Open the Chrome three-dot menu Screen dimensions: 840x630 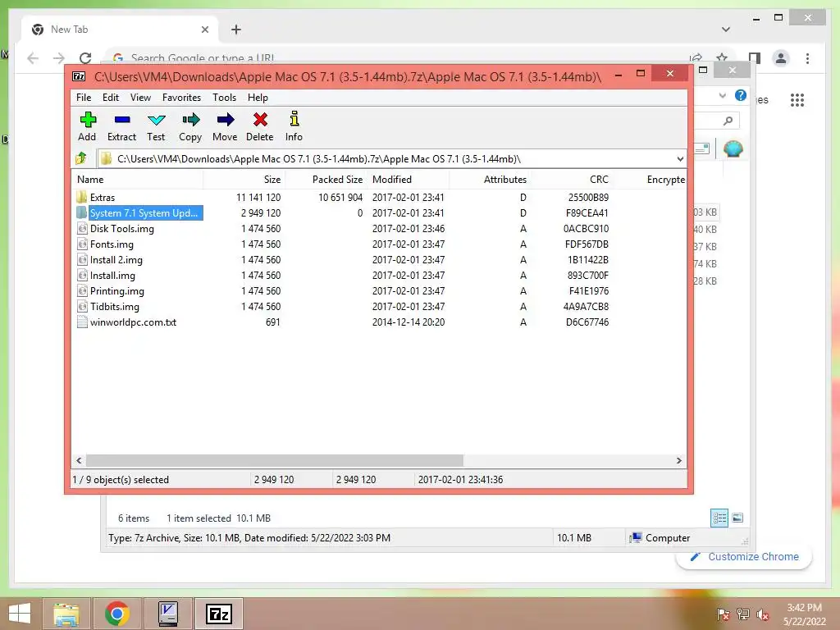tap(807, 58)
